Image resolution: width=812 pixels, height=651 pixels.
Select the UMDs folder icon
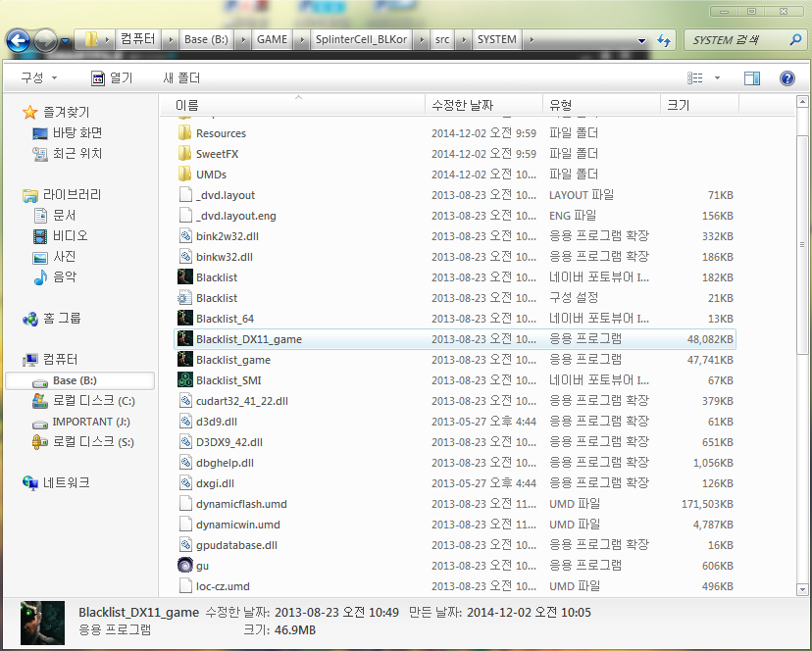tap(185, 174)
